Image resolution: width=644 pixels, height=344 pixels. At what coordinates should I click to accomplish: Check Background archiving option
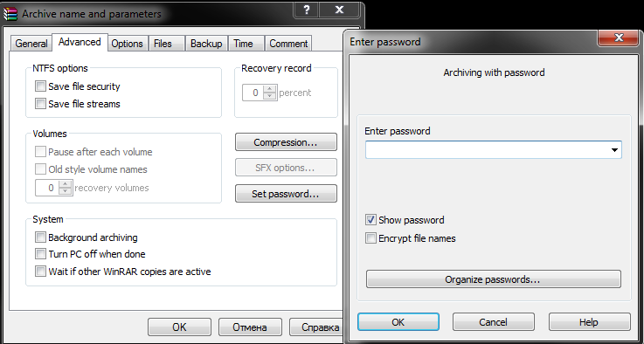point(40,237)
